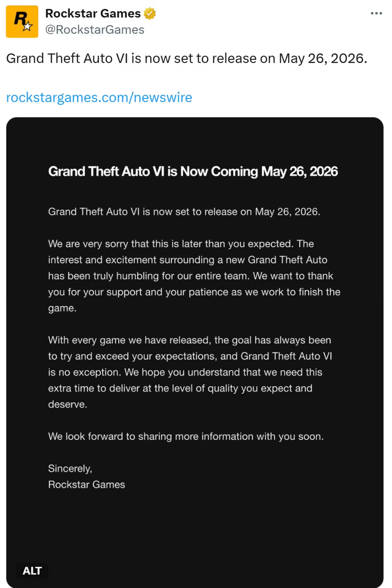Screen dimensions: 392x588
Task: Select the more options ellipsis in the corner
Action: (376, 14)
